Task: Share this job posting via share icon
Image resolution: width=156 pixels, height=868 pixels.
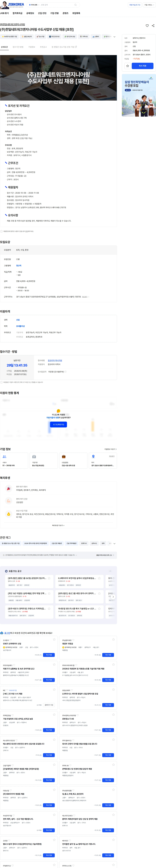Action: 153,26
